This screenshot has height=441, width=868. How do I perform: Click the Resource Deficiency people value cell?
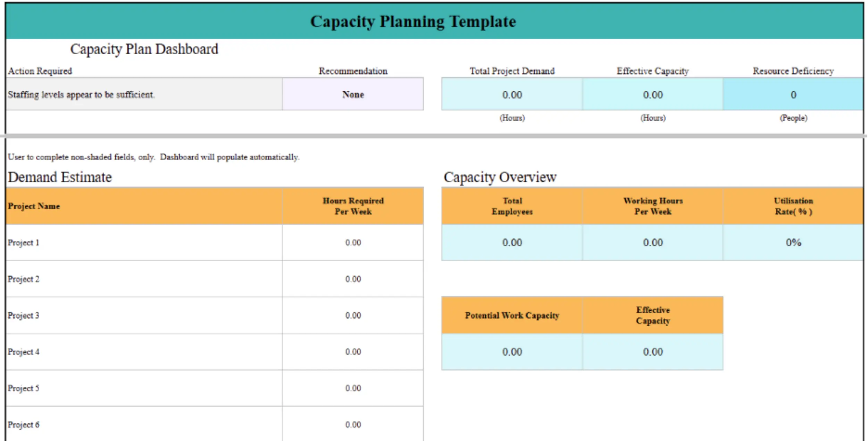click(x=793, y=95)
